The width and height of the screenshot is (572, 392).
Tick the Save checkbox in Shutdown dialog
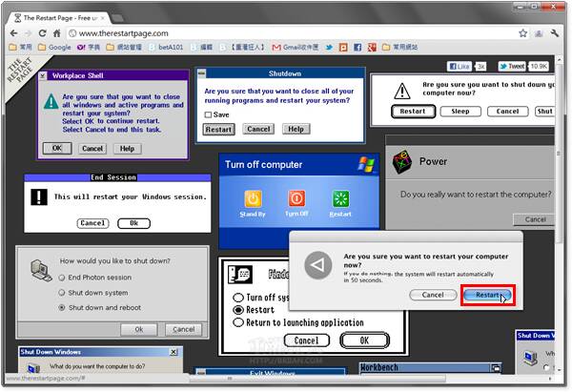[x=208, y=114]
